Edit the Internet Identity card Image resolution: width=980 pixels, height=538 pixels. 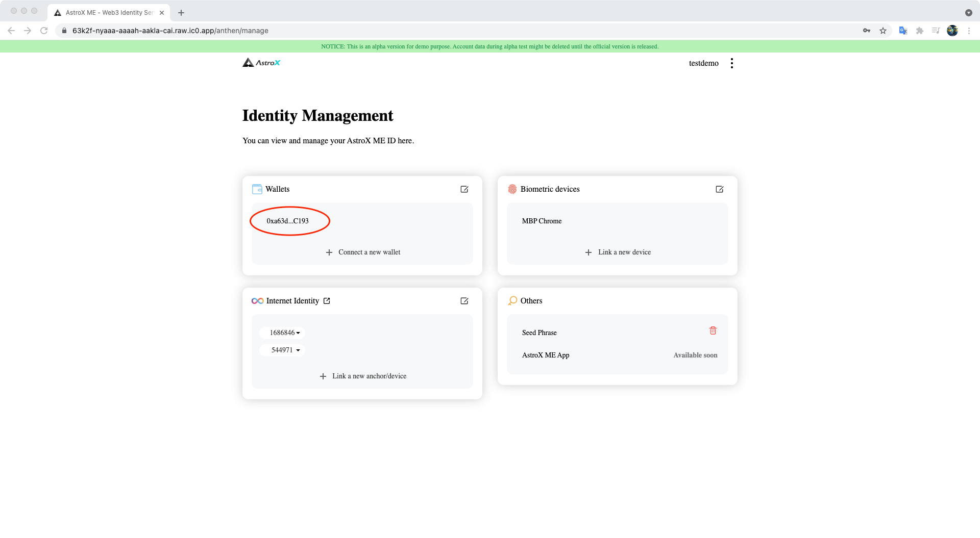point(464,301)
